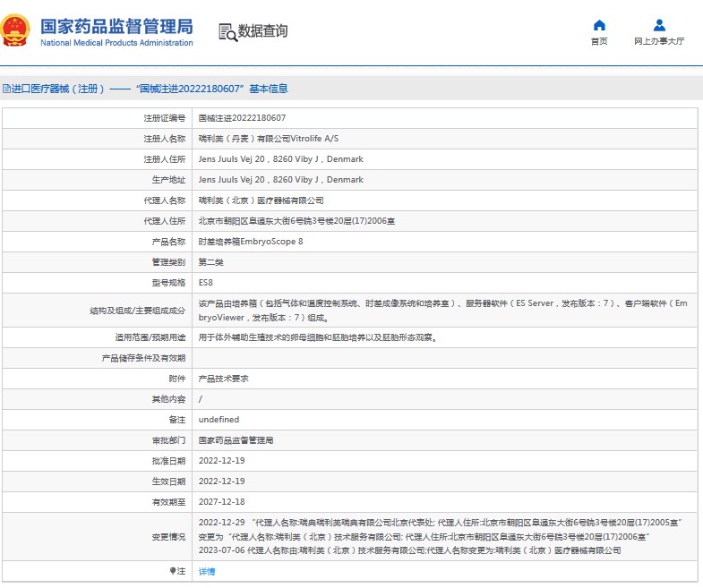Screen dimensions: 703x588
Task: Select the 变更情况 label
Action: click(x=168, y=536)
